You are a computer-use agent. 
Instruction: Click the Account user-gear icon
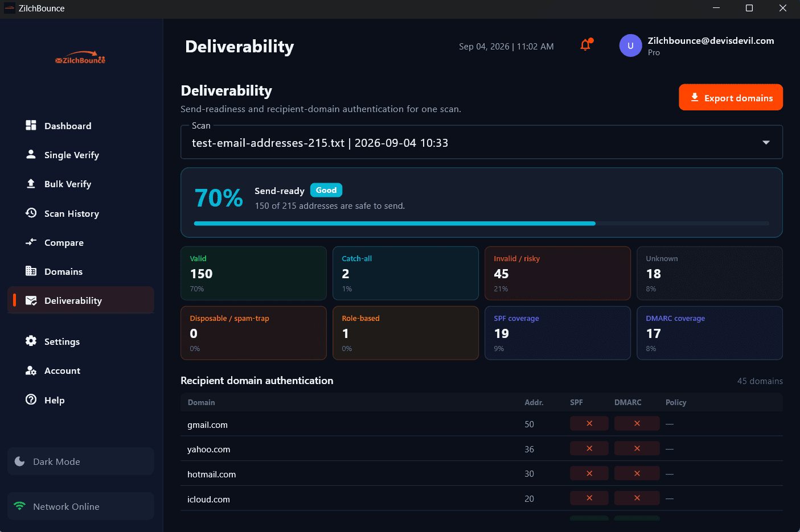click(x=31, y=370)
